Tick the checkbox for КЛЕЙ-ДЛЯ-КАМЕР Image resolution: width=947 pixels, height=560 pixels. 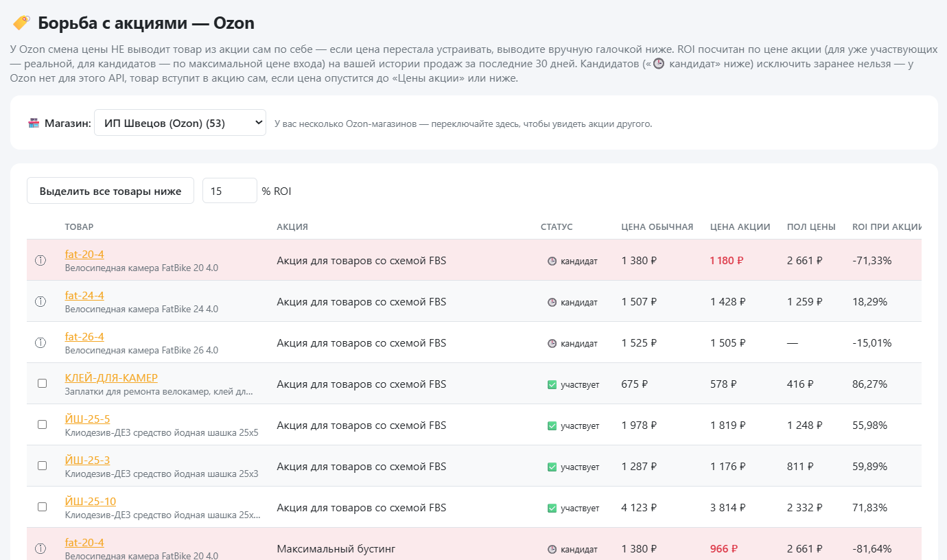[43, 383]
